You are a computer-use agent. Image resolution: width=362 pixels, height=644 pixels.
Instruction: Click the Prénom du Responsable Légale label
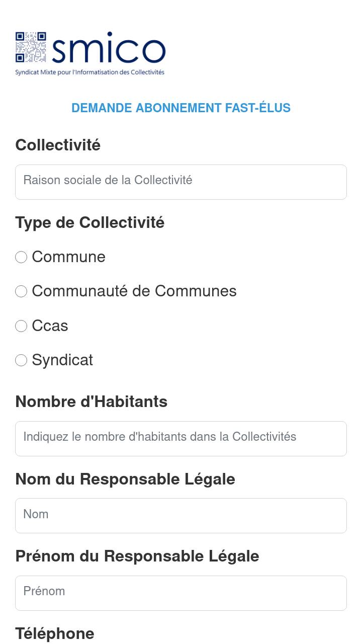tap(137, 556)
